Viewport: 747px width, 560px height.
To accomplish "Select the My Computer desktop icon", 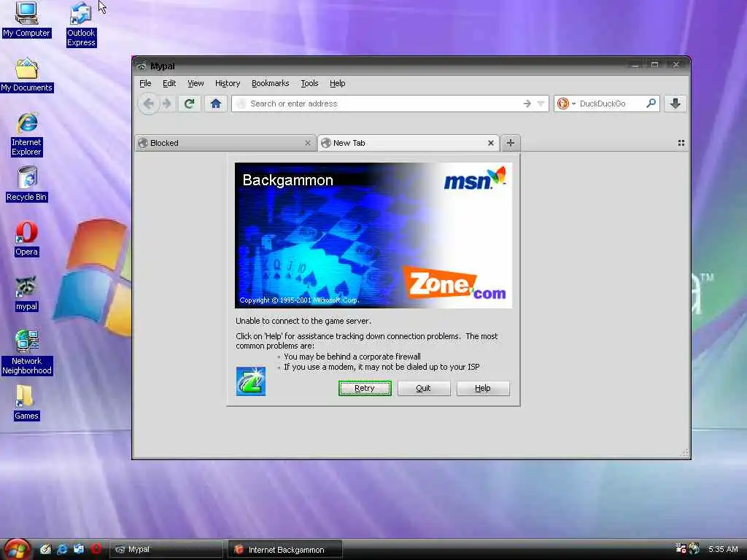I will 26,19.
